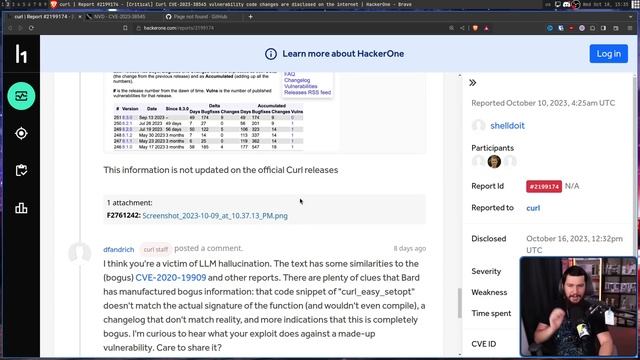Click the 'Reported October 10, 2023' text

[543, 103]
